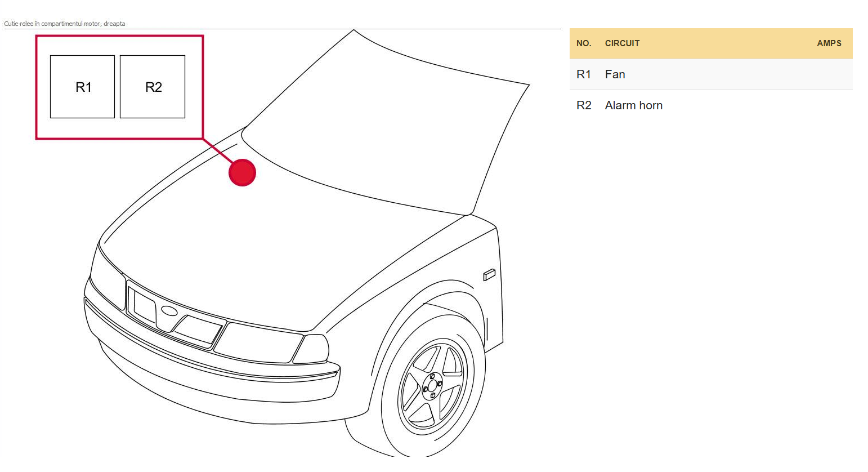
Task: Click the 'Fan' circuit text
Action: (x=615, y=74)
